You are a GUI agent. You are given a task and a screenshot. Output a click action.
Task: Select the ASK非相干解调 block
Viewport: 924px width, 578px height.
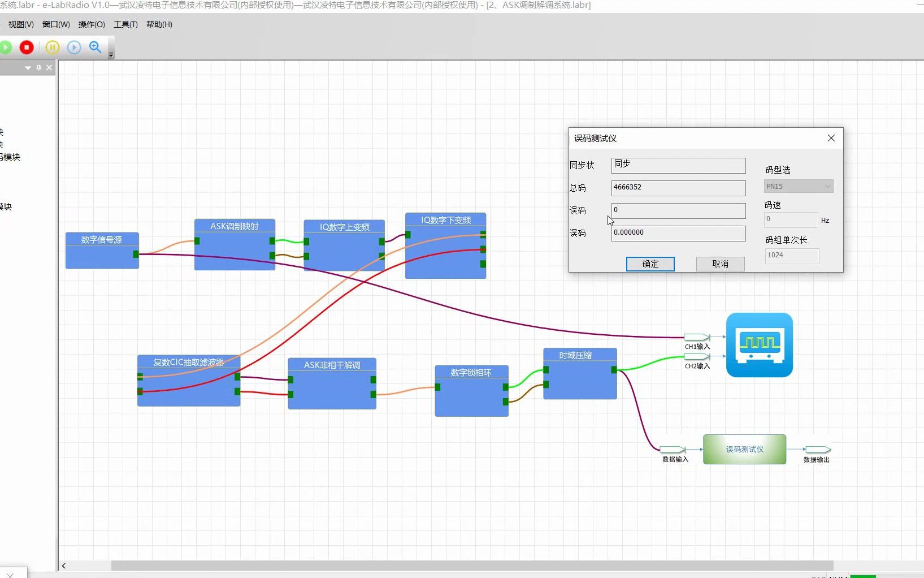point(332,383)
